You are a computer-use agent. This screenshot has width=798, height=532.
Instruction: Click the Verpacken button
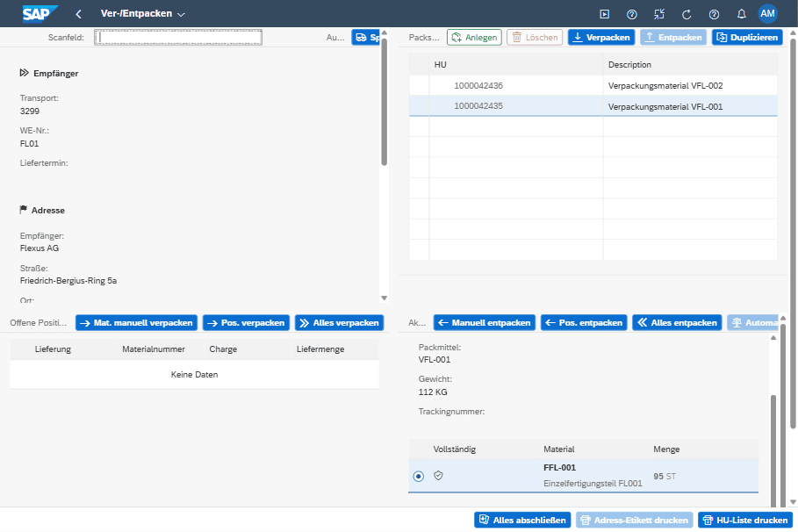601,37
